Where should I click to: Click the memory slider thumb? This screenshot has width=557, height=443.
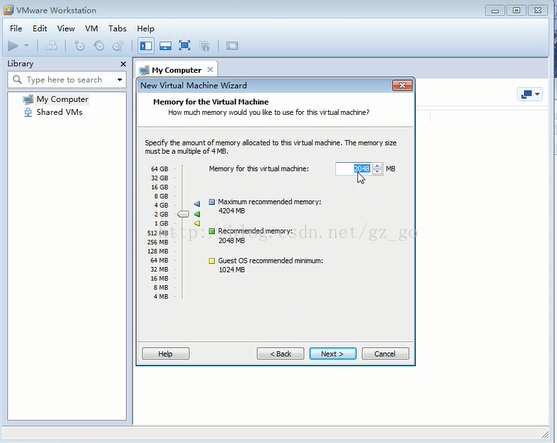point(183,214)
